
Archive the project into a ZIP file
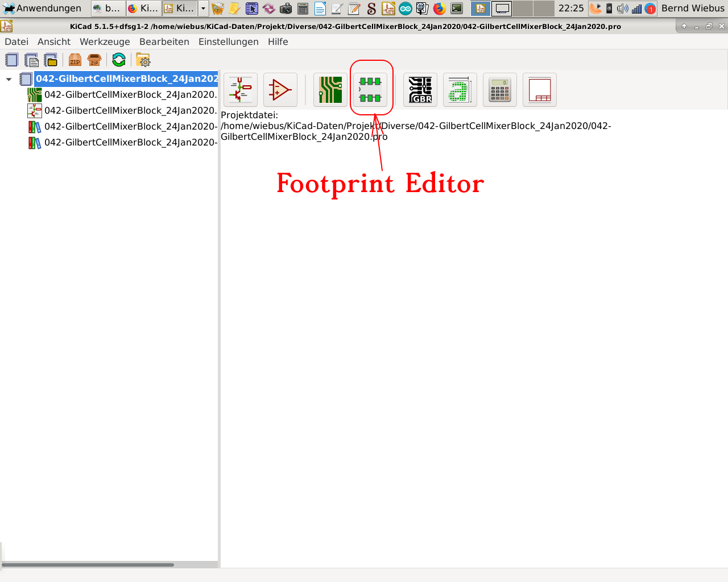pyautogui.click(x=75, y=60)
